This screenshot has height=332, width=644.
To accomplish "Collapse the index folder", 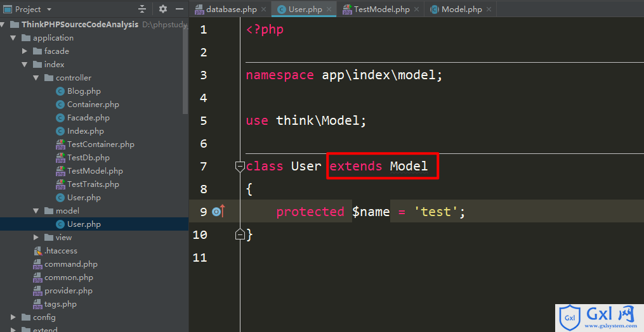I will coord(25,65).
